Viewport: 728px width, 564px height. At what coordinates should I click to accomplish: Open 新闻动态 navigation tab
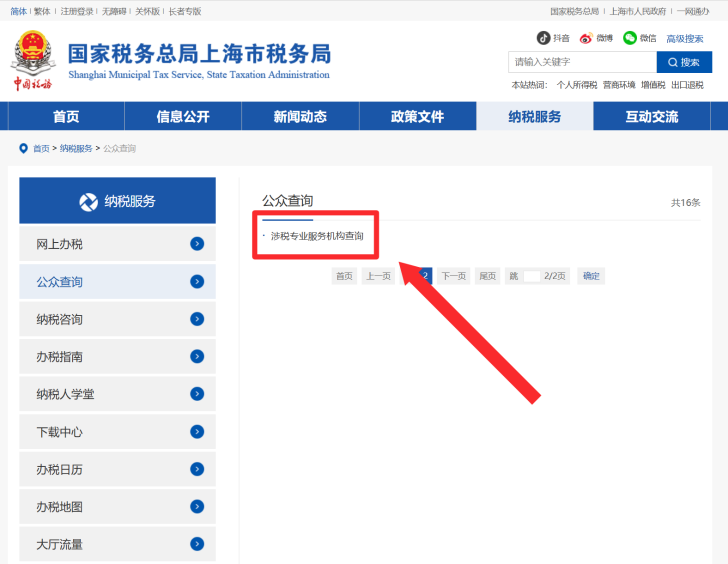pyautogui.click(x=300, y=117)
